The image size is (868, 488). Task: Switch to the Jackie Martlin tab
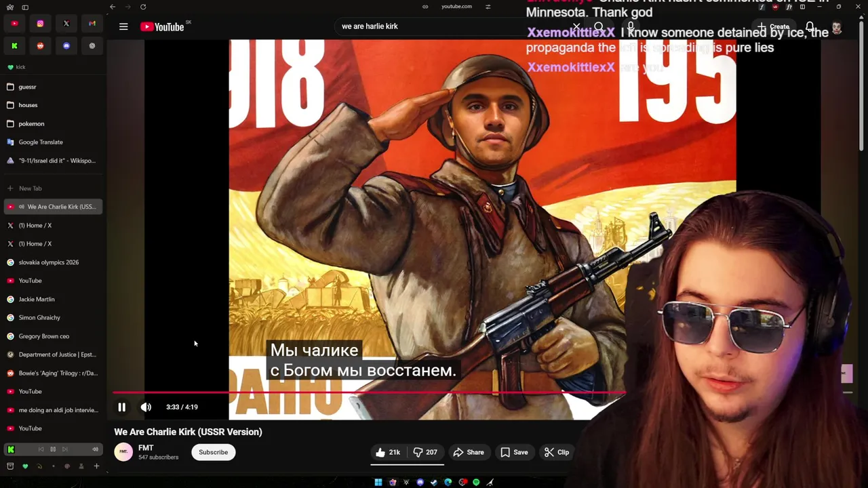coord(54,299)
